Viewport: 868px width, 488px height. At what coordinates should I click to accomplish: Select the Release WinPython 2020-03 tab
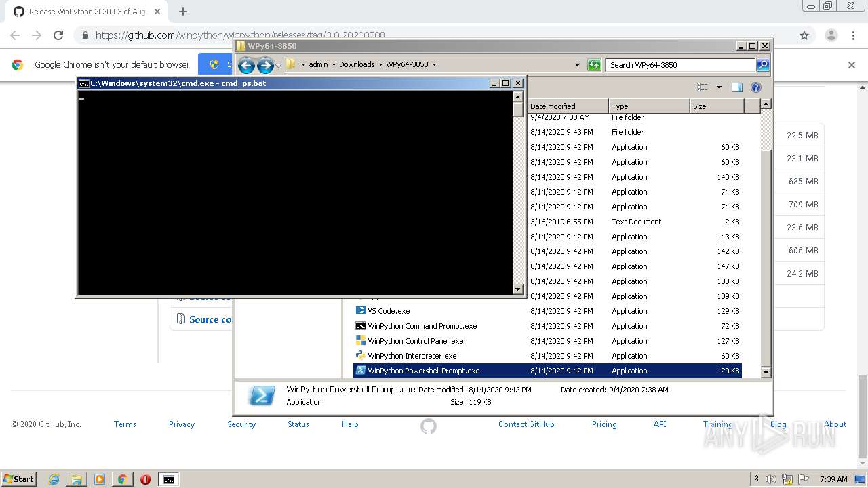pos(88,12)
